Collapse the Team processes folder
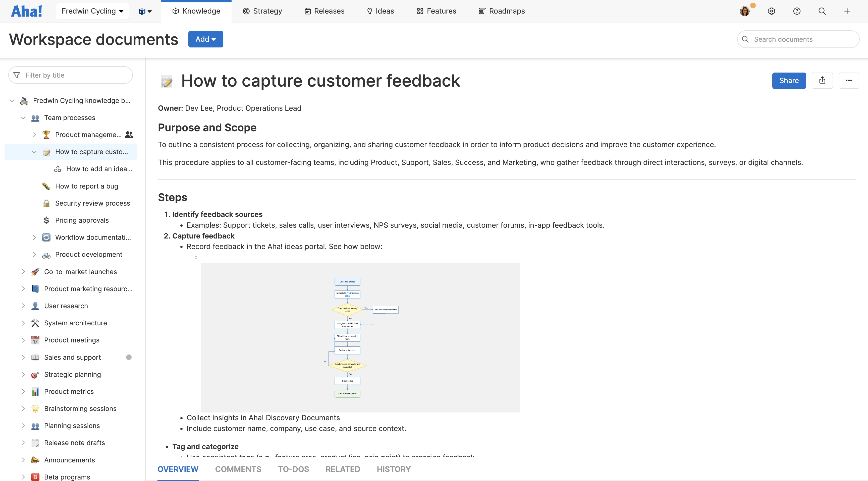The image size is (868, 481). pyautogui.click(x=23, y=117)
